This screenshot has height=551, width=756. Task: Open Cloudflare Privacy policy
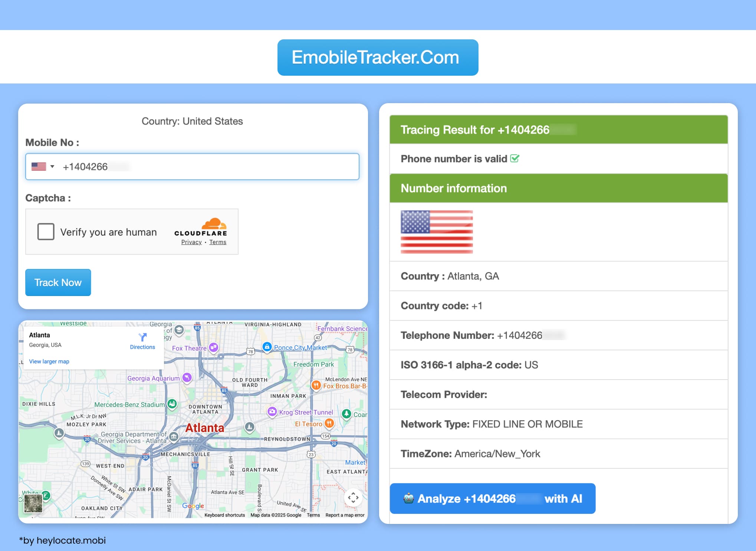click(191, 242)
